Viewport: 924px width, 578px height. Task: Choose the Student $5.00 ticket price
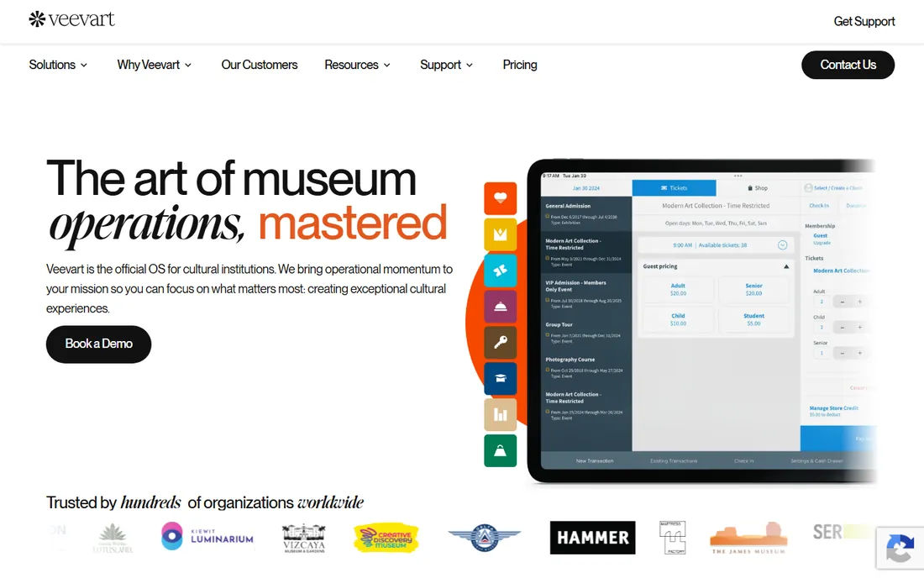coord(753,319)
